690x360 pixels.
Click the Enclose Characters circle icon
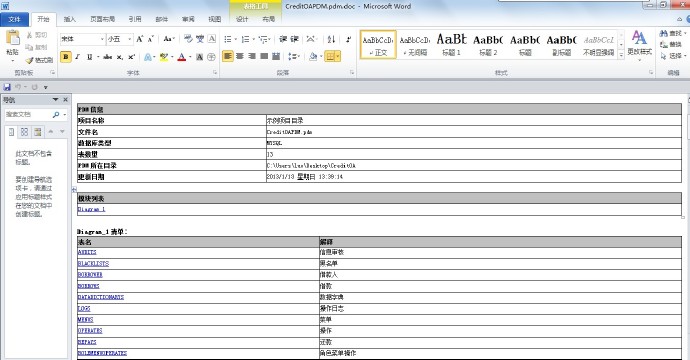[x=211, y=57]
